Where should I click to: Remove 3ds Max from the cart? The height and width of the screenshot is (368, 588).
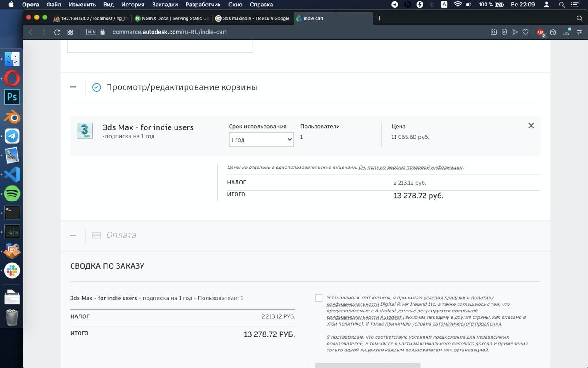[x=531, y=126]
